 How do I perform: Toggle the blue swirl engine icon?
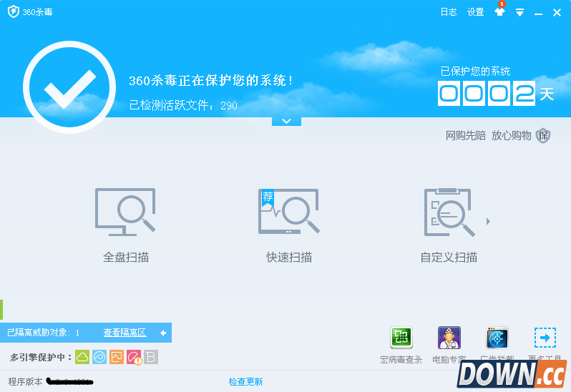(x=99, y=357)
